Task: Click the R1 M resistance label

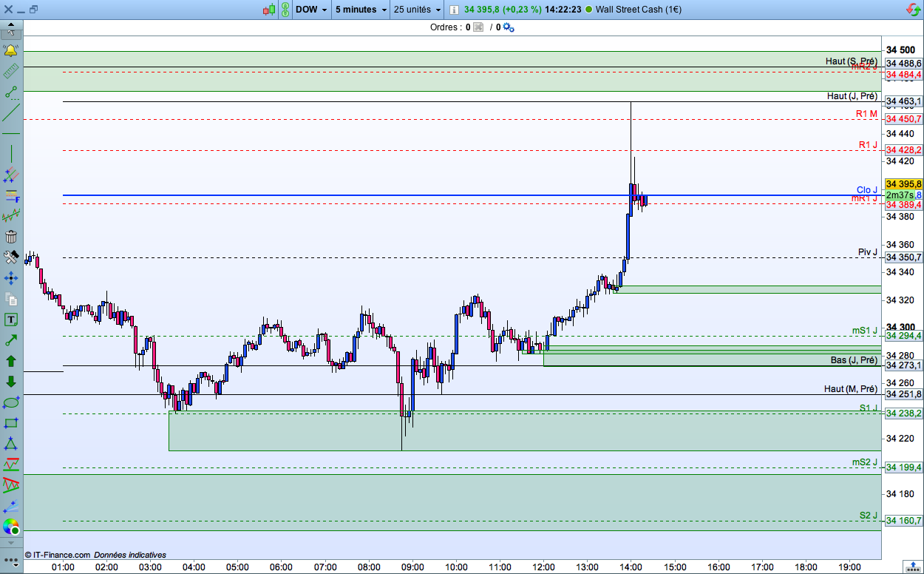Action: tap(867, 114)
